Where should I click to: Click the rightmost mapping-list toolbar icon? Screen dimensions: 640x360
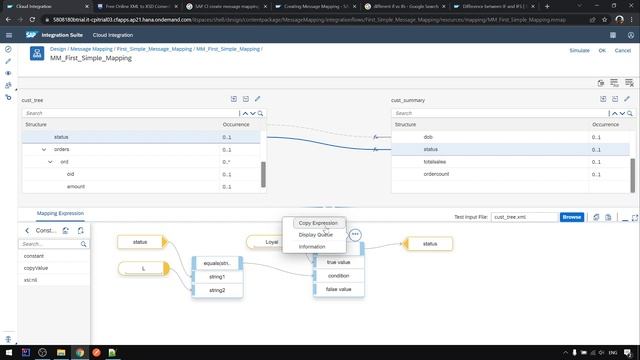(x=629, y=83)
